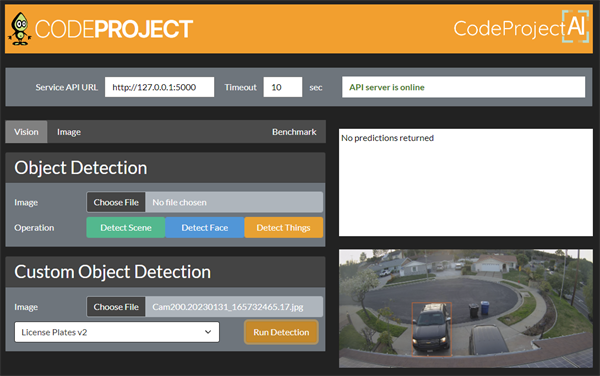This screenshot has width=600, height=376.
Task: Click the driveway camera preview image
Action: [x=466, y=309]
